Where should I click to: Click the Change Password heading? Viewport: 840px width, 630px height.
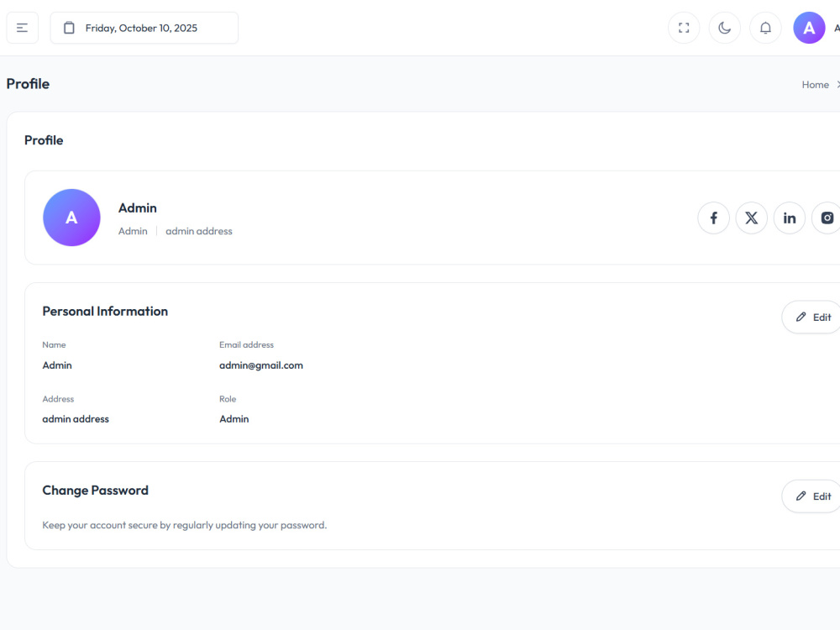(96, 491)
